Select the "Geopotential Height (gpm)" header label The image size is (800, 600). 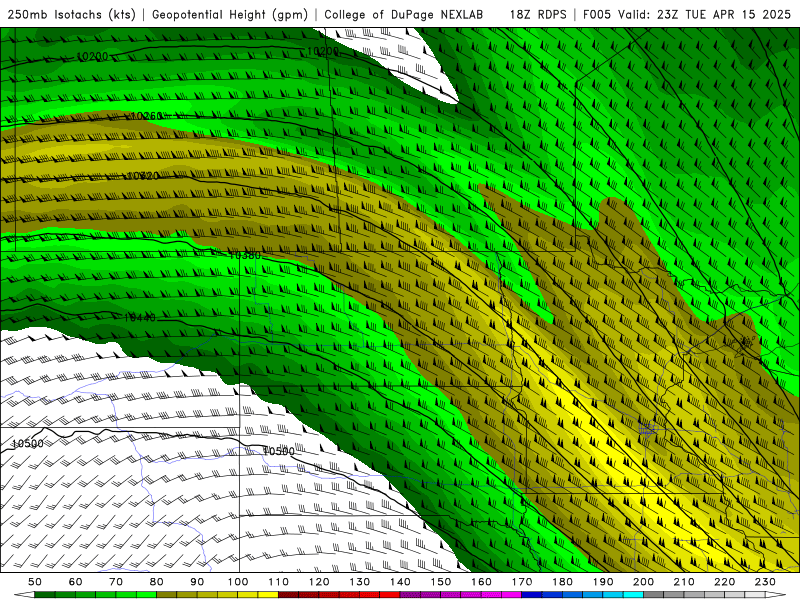[x=230, y=14]
